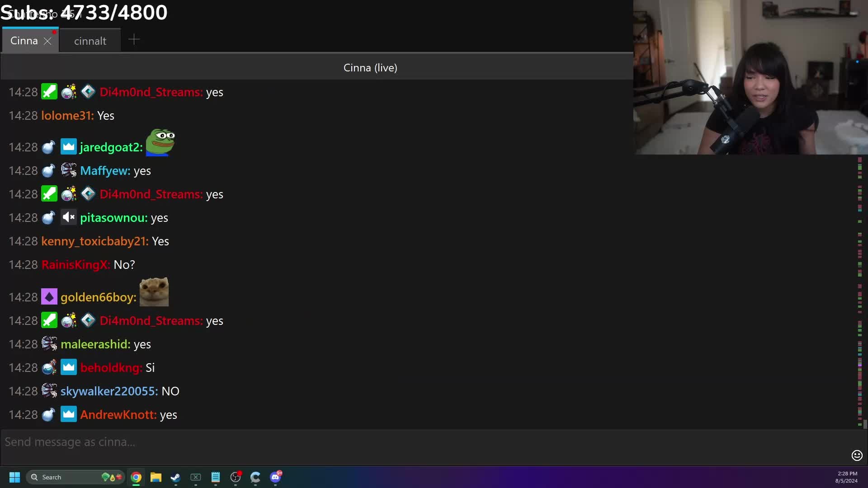This screenshot has width=868, height=488.
Task: Open skywalker220055's user card
Action: click(x=108, y=391)
